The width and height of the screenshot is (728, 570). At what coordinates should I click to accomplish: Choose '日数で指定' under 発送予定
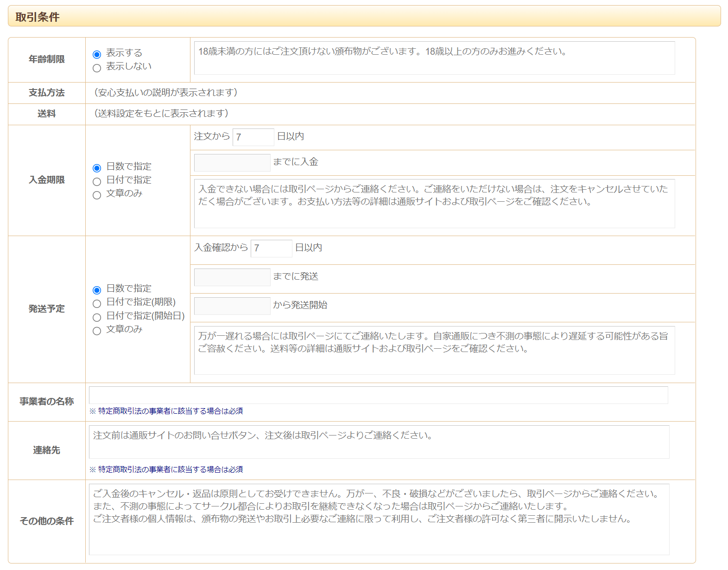(97, 290)
